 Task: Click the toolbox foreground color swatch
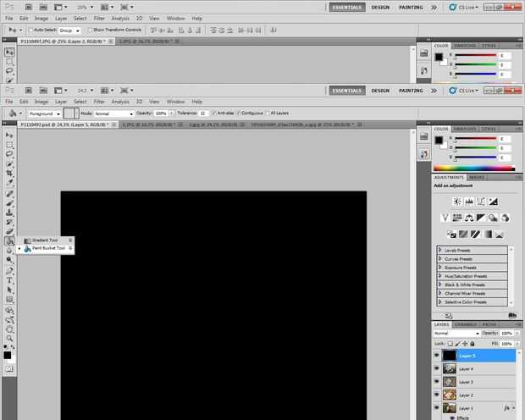coord(7,355)
